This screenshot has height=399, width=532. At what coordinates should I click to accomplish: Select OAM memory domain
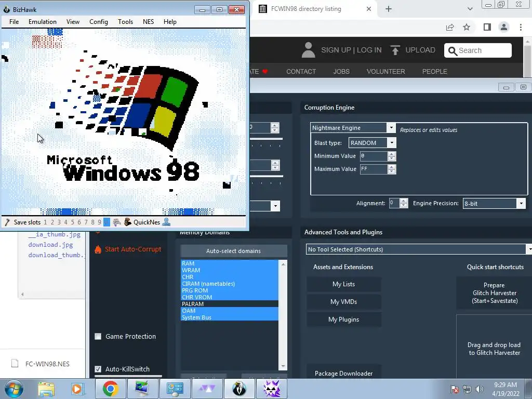pos(230,311)
